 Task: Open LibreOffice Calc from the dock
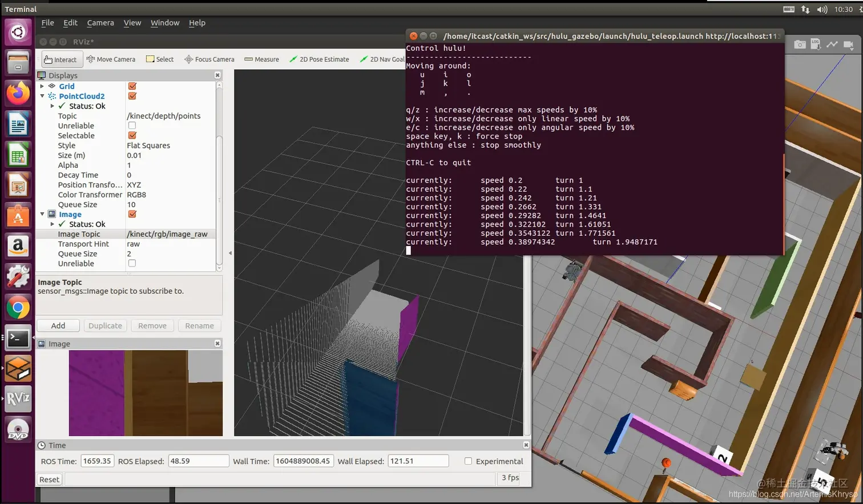click(18, 155)
